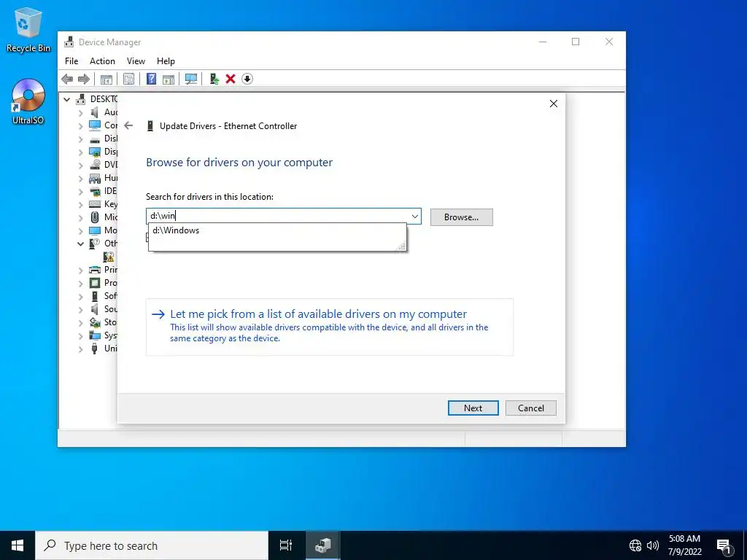Screen dimensions: 747x560
Task: Click the Browse... button
Action: click(x=461, y=217)
